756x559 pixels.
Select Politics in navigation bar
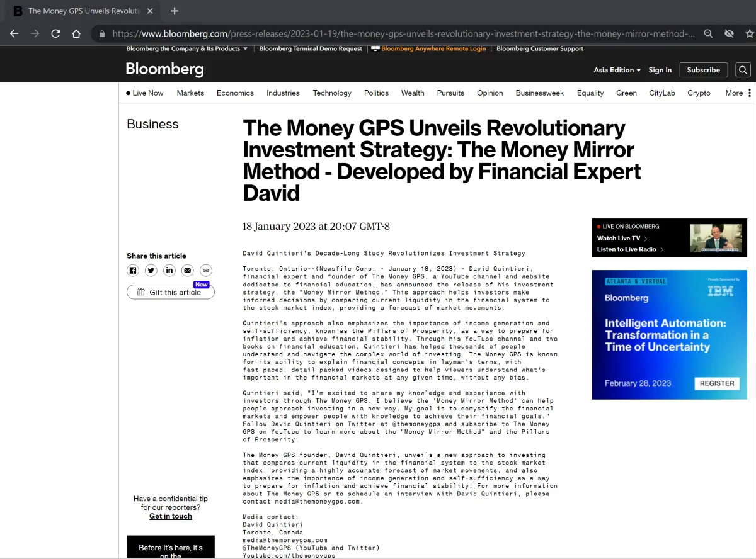click(376, 93)
